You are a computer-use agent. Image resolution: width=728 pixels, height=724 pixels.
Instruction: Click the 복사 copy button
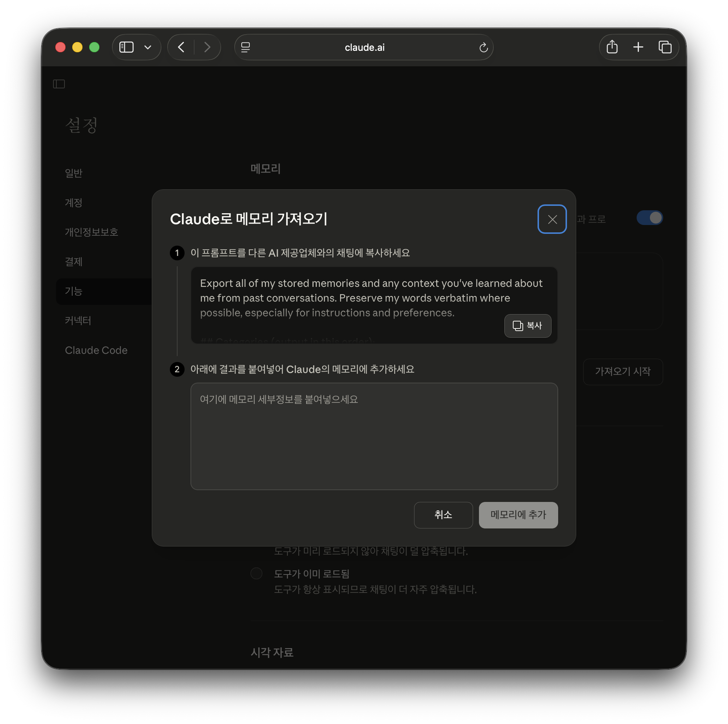(527, 326)
